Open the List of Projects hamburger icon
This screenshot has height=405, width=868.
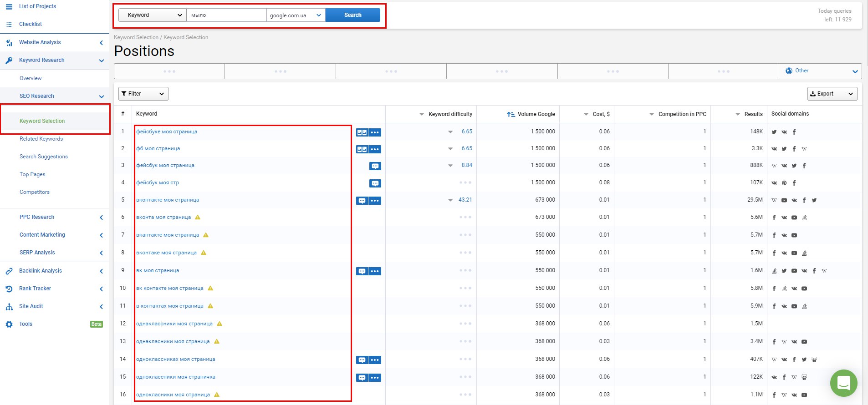(x=9, y=7)
